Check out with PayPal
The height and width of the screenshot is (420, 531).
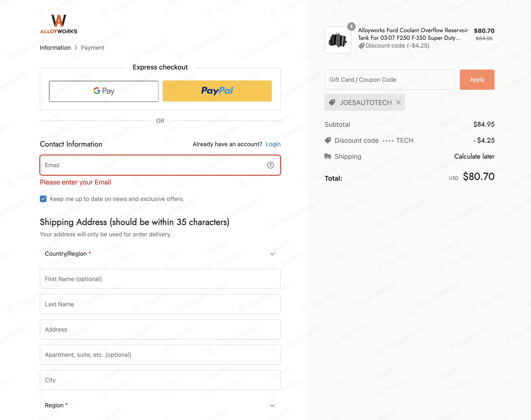tap(217, 91)
